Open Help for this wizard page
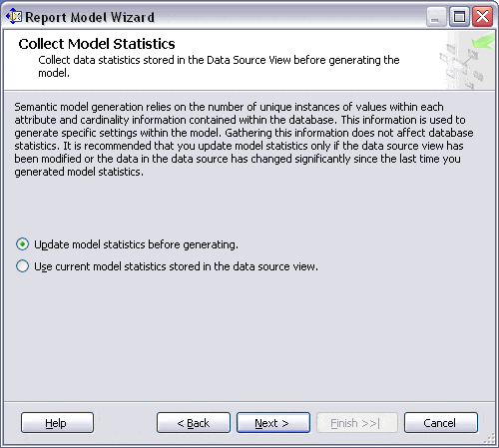 pos(57,423)
